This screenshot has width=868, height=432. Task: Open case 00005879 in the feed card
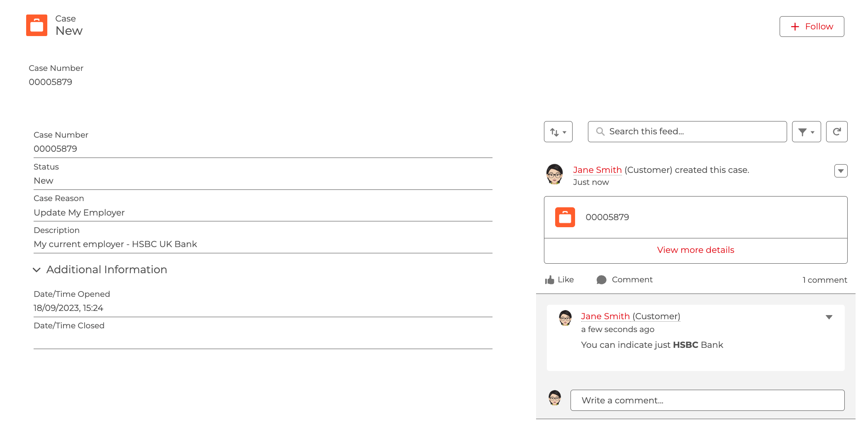point(607,217)
